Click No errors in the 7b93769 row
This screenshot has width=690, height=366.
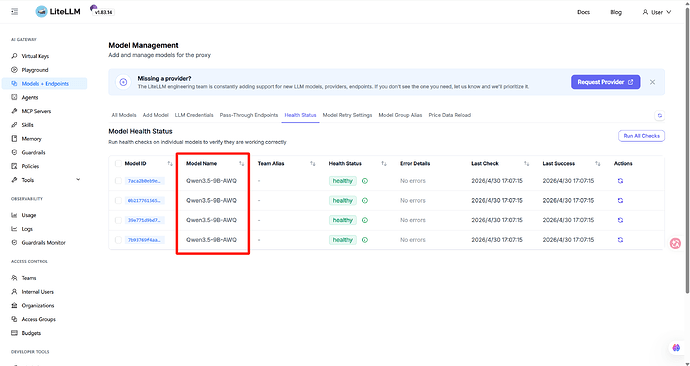413,240
